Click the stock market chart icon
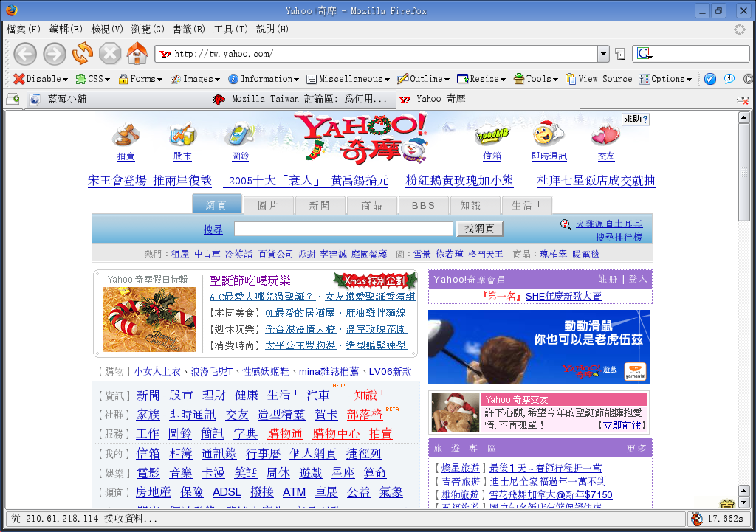 [x=183, y=134]
